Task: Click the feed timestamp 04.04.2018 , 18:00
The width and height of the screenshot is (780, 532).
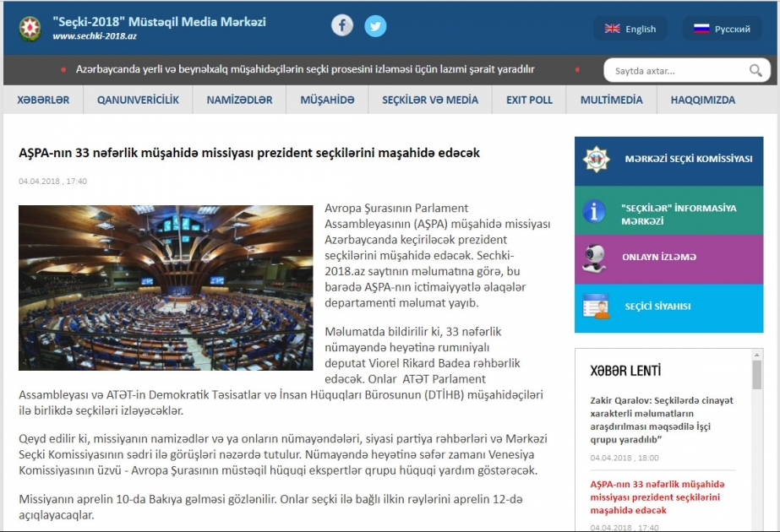Action: coord(625,458)
